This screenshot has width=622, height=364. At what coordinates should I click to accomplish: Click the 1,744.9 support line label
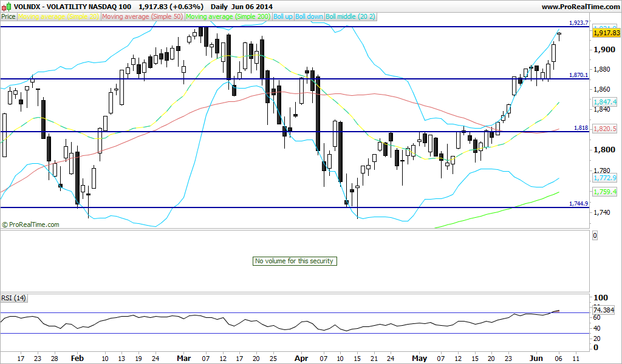click(x=578, y=204)
